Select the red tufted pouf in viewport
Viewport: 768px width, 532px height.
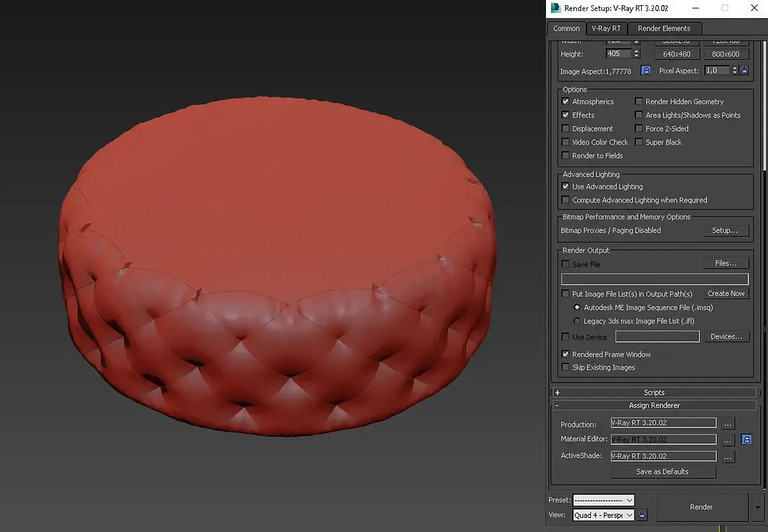pyautogui.click(x=277, y=267)
